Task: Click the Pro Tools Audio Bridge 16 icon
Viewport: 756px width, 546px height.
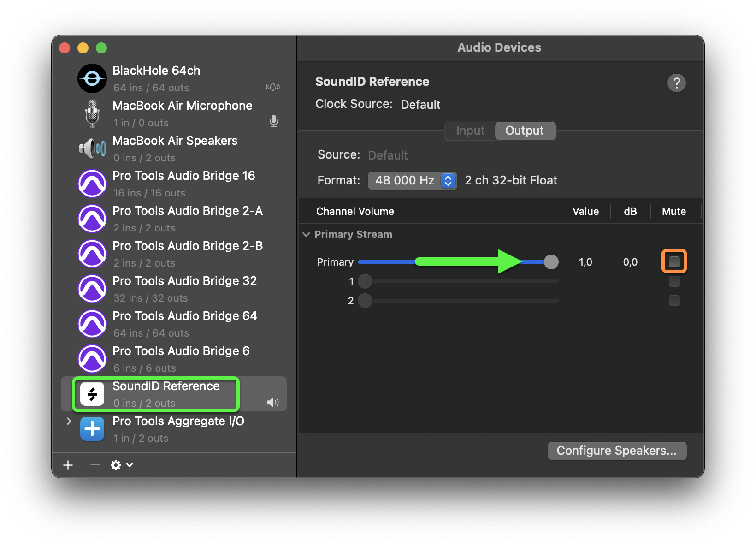Action: click(x=92, y=184)
